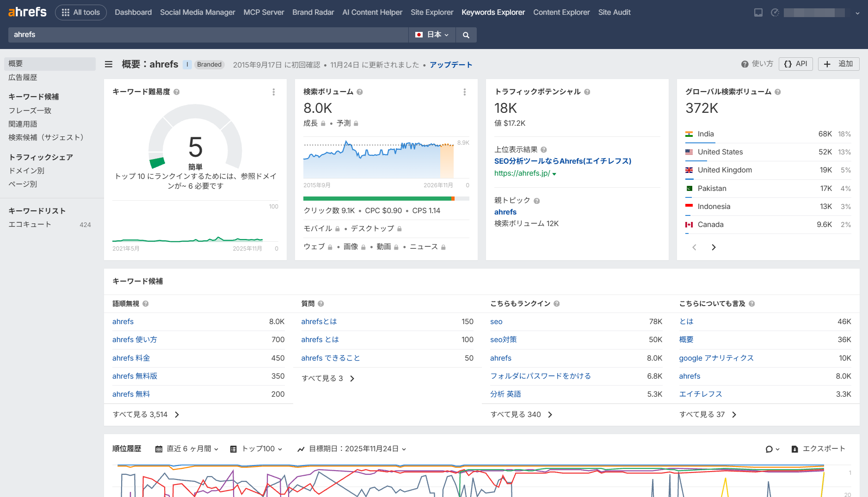This screenshot has height=497, width=868.
Task: Click the 追加 button
Action: pos(838,64)
